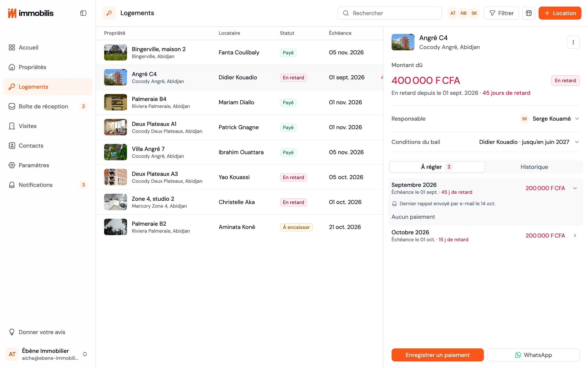This screenshot has width=588, height=368.
Task: Go to Propriétés in the sidebar
Action: click(48, 67)
